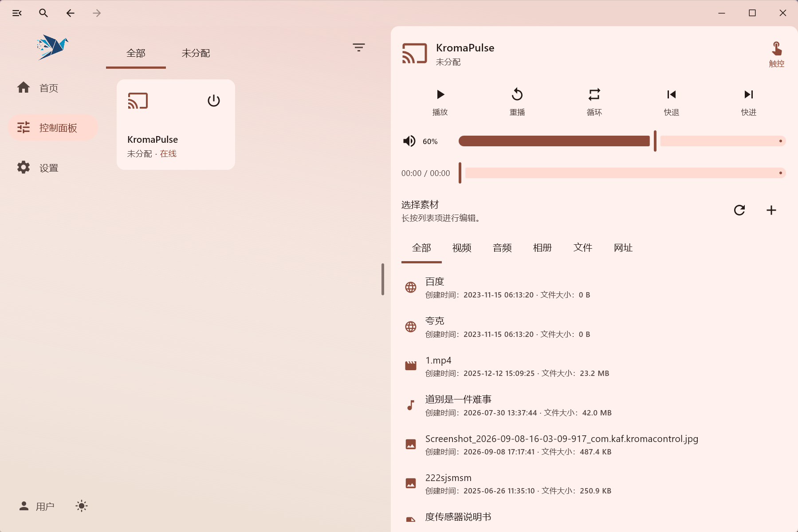Add new material with plus icon

point(771,210)
